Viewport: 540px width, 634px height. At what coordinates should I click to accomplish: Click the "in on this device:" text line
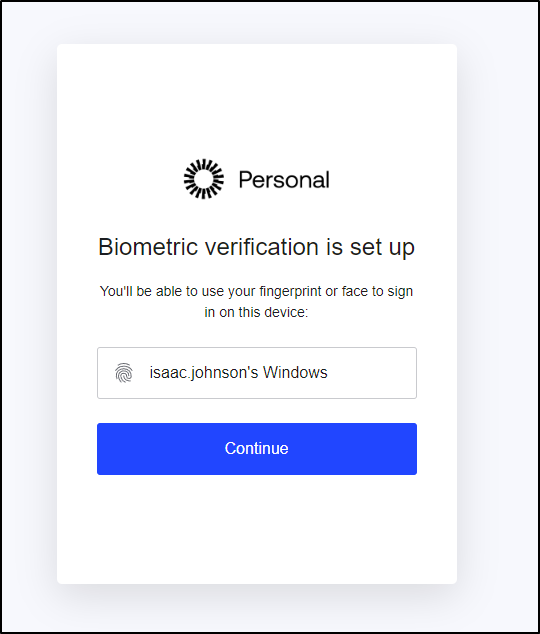click(x=257, y=312)
